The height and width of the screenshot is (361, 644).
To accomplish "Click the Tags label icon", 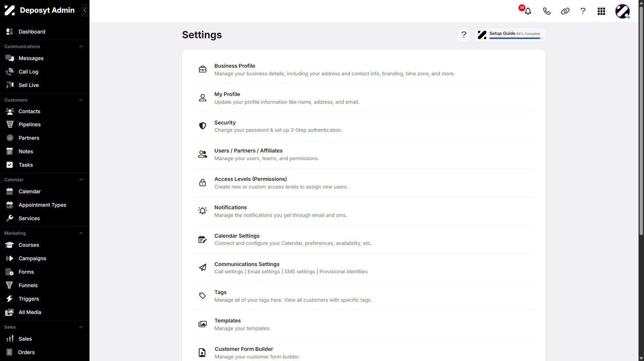I will [x=203, y=296].
